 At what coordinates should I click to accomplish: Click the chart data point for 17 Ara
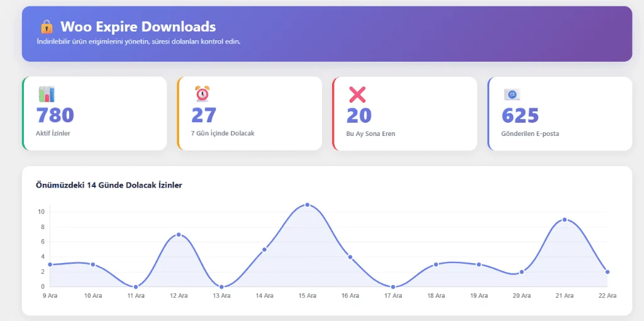click(393, 286)
